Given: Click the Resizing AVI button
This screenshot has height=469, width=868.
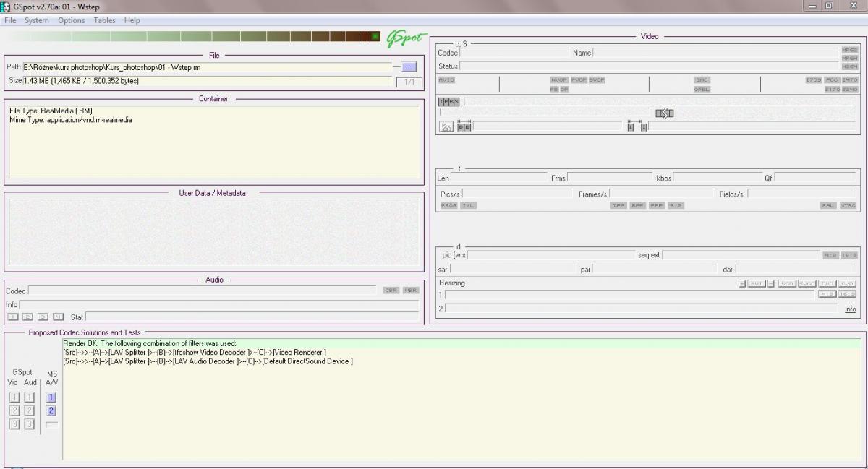Looking at the screenshot, I should [757, 283].
